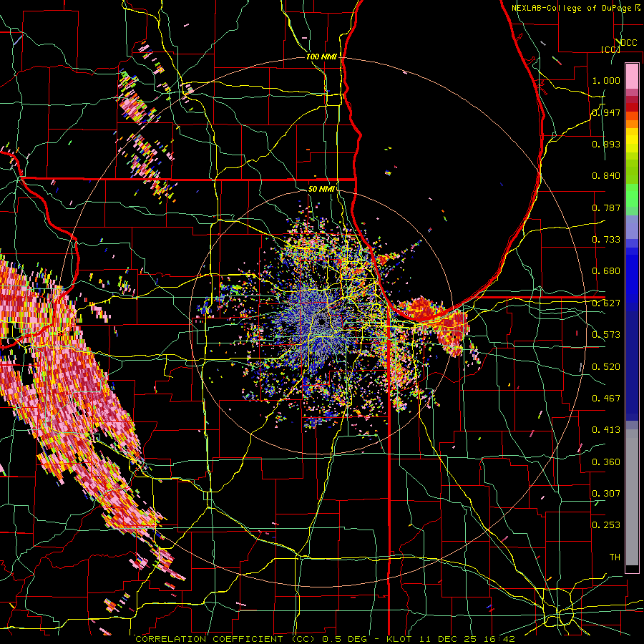Click the 0.680 value on the scale

606,271
